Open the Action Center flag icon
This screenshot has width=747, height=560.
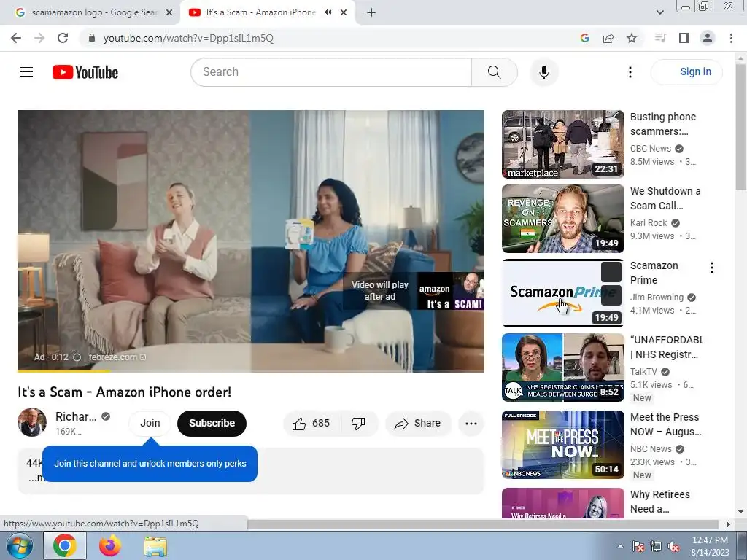(638, 547)
